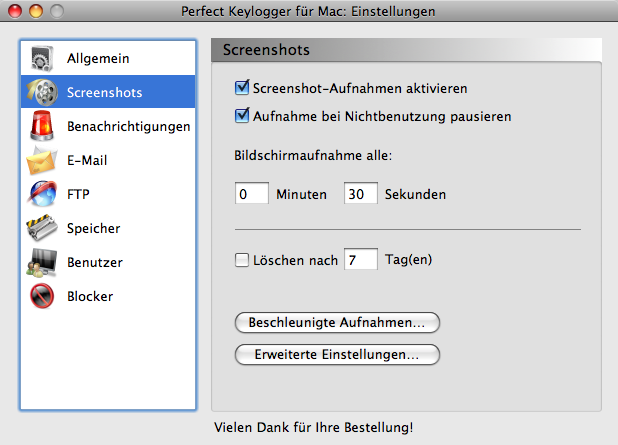Minimize the Einstellungen window
618x445 pixels.
(x=36, y=11)
